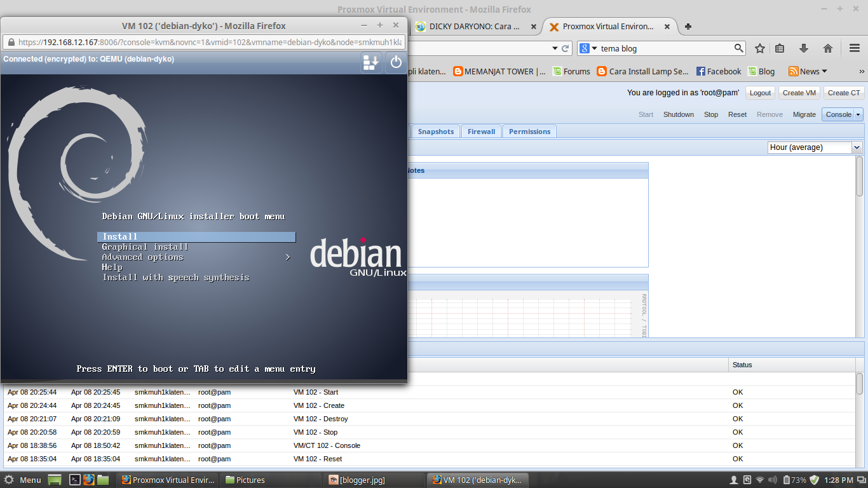Open the Google search engine selector dropdown
The image size is (868, 488).
pos(588,48)
